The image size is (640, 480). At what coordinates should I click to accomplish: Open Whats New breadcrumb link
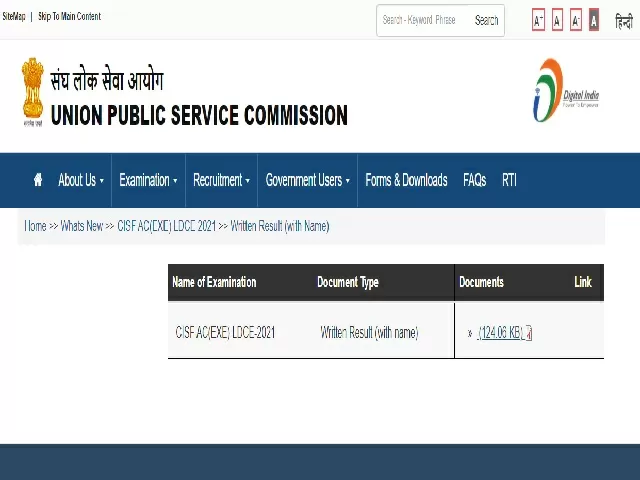82,226
